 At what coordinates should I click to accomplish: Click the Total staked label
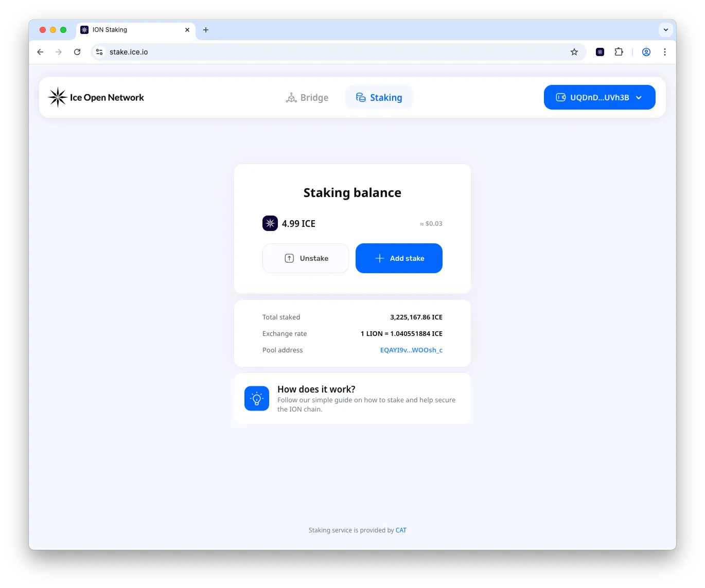[281, 317]
